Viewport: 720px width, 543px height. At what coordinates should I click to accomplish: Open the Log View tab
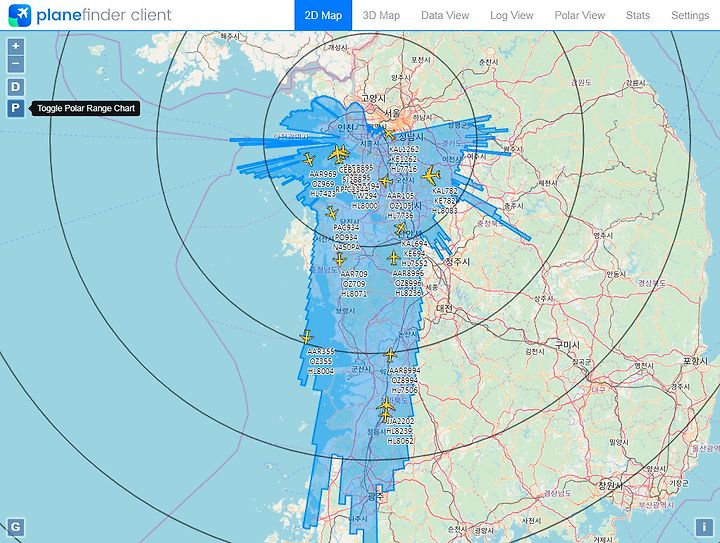(x=512, y=15)
